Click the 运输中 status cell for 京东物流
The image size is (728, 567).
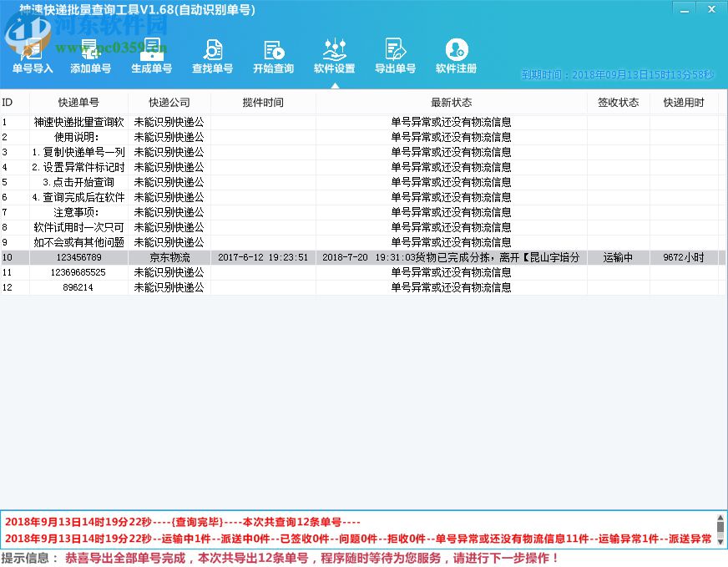(618, 257)
